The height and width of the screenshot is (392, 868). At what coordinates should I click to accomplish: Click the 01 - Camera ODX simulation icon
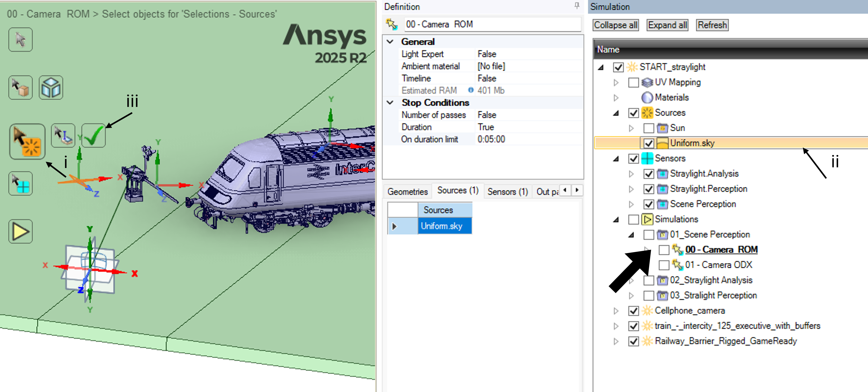click(x=678, y=265)
